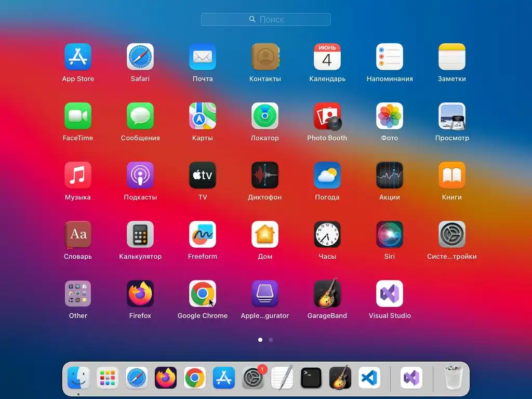
Task: Open Погода weather app
Action: 327,175
